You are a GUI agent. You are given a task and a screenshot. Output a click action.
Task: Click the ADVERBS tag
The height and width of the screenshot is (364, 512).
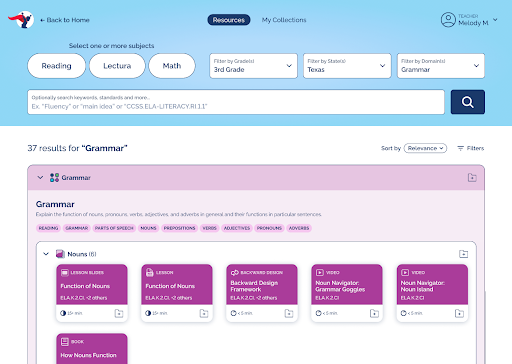tap(299, 228)
